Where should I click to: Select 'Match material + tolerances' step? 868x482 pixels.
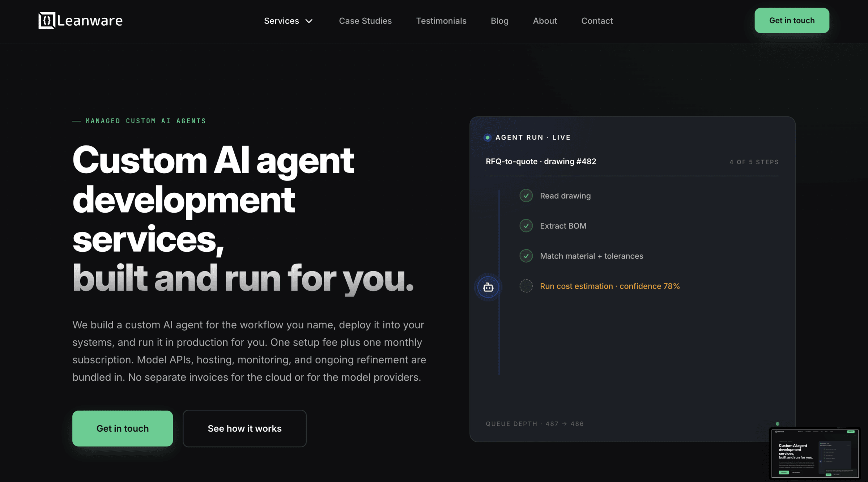tap(591, 256)
